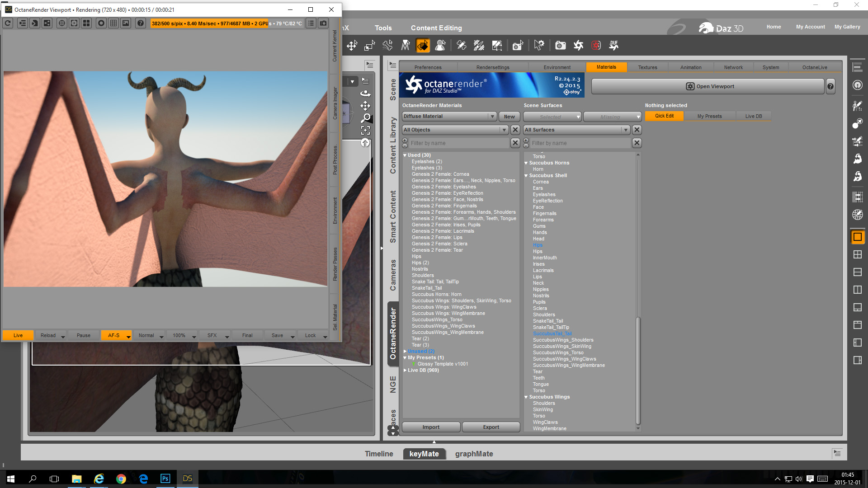This screenshot has width=868, height=488.
Task: Select the Universal move tool
Action: point(352,45)
